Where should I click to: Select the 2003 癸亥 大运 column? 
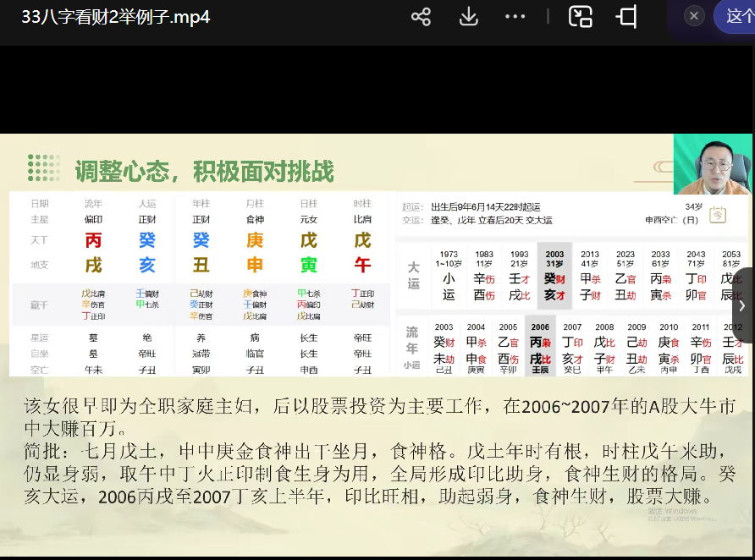pyautogui.click(x=554, y=277)
